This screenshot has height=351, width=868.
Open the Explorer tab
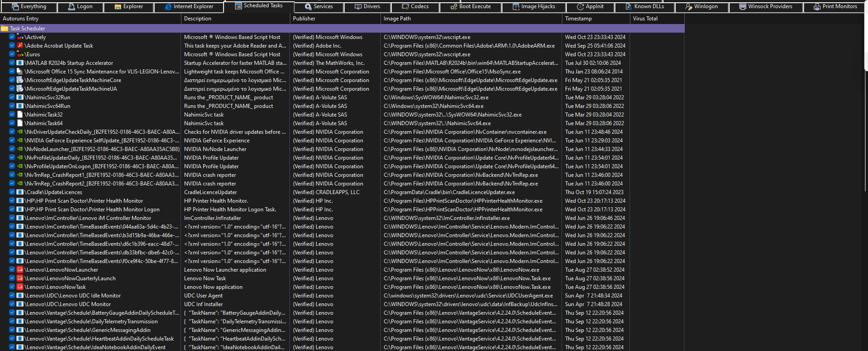point(128,7)
